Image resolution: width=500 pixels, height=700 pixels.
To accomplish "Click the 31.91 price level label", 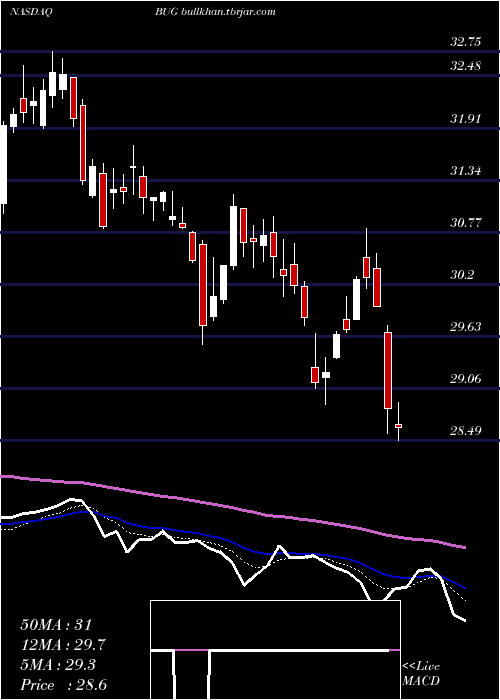I will (466, 119).
